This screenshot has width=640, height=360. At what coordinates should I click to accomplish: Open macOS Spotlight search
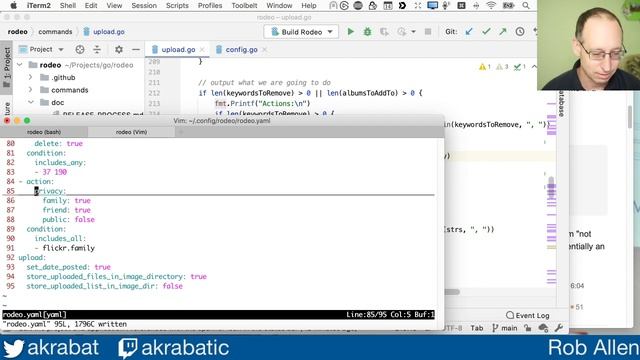coord(526,6)
